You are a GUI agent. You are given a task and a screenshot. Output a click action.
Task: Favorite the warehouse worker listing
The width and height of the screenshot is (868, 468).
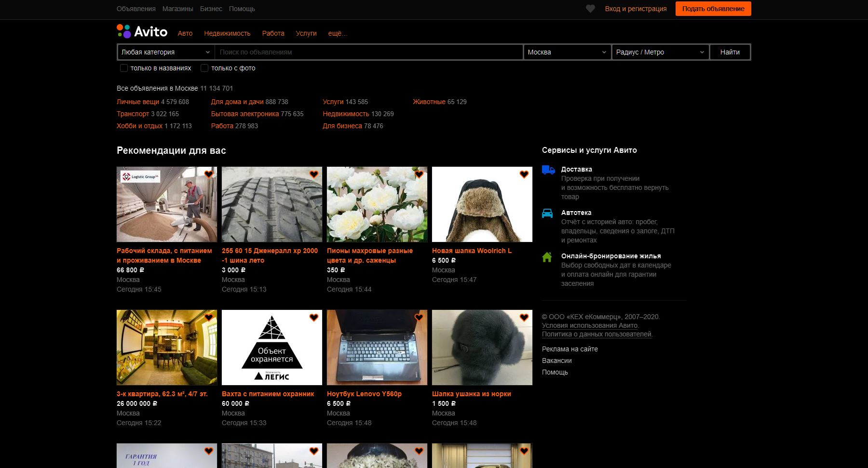[209, 174]
